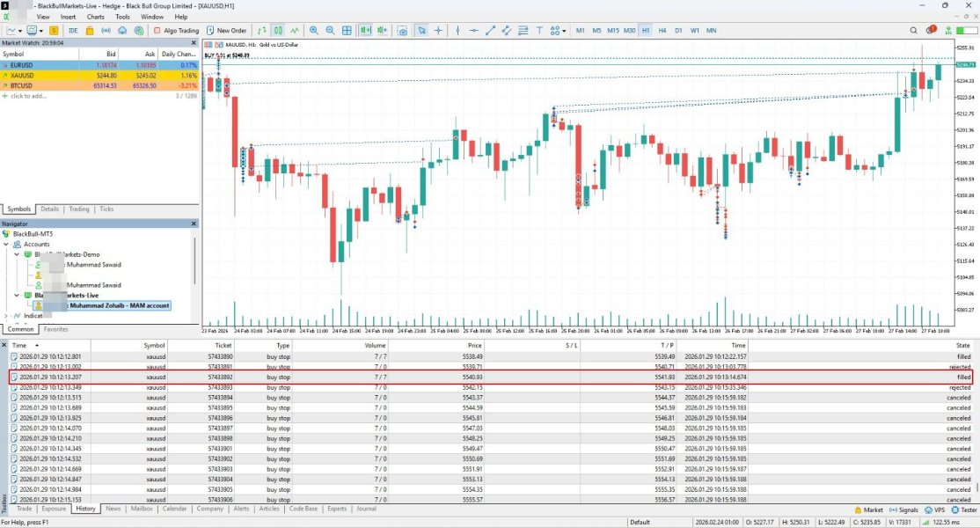Click the search magnifier in toolbar
This screenshot has width=980, height=528.
[x=913, y=30]
